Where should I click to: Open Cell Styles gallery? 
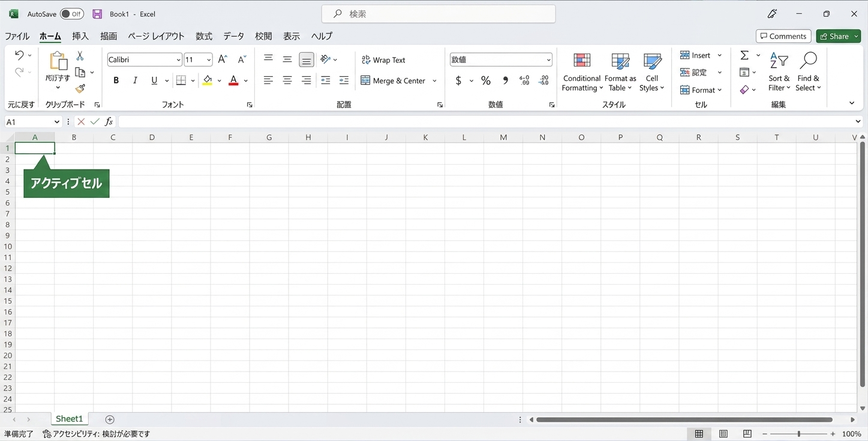(652, 73)
